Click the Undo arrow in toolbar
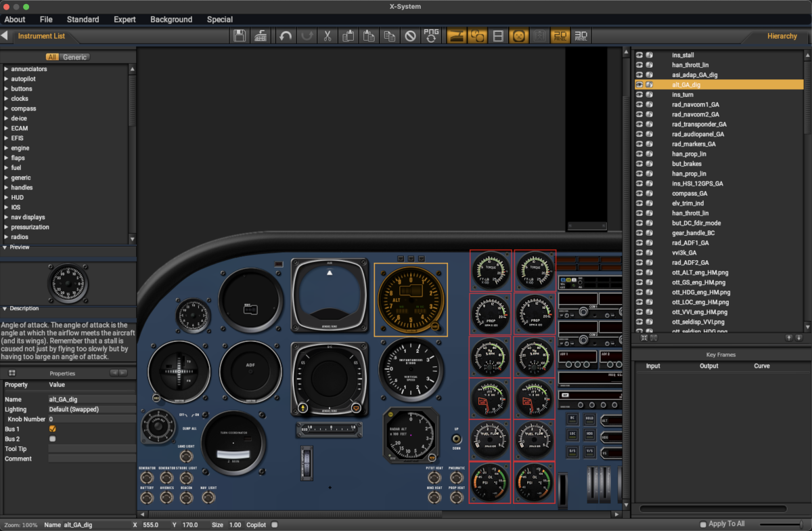The image size is (812, 531). (x=286, y=36)
